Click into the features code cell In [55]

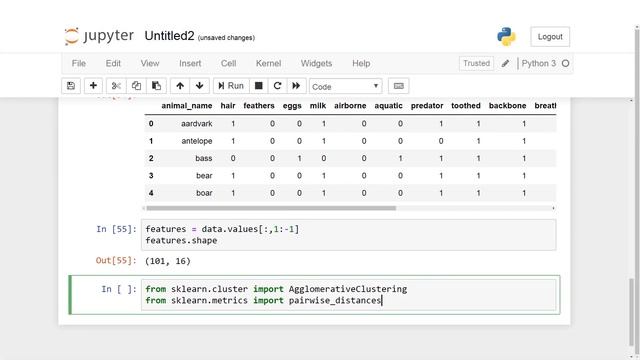[349, 235]
